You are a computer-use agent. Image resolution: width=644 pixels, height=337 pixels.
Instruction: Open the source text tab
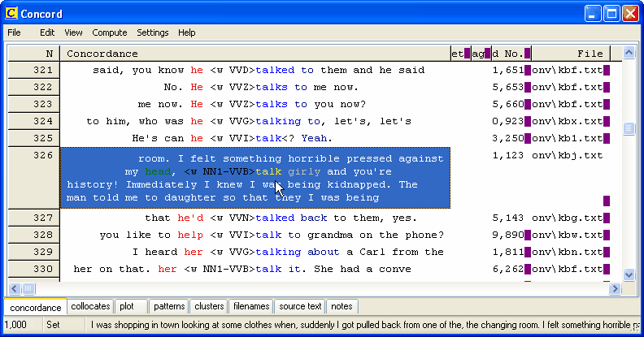300,306
